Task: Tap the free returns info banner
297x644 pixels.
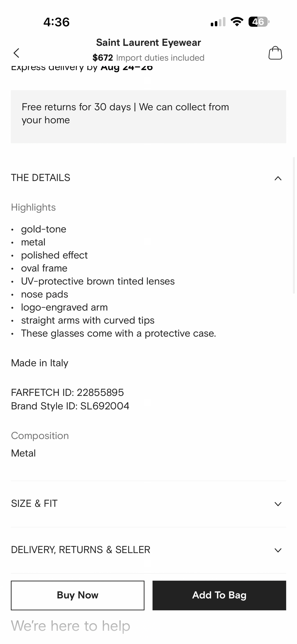Action: [x=148, y=117]
